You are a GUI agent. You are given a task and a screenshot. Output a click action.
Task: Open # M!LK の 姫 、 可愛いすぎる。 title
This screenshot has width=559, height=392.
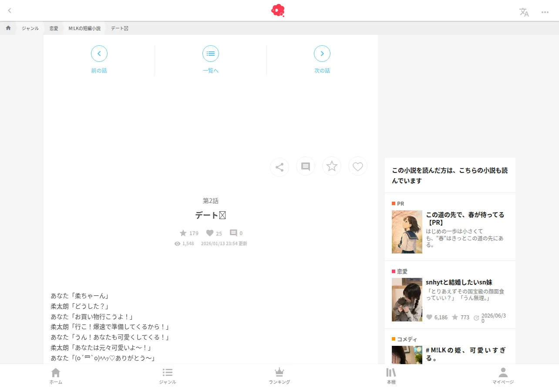click(x=465, y=354)
